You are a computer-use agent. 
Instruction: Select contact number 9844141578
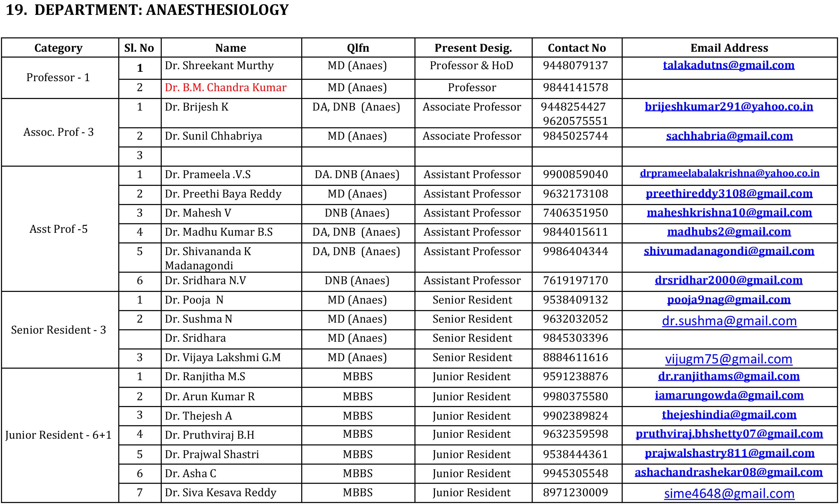point(575,88)
